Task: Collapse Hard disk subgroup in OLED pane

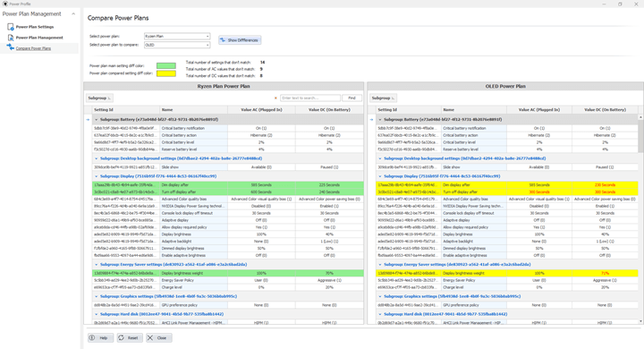Action: click(x=380, y=314)
